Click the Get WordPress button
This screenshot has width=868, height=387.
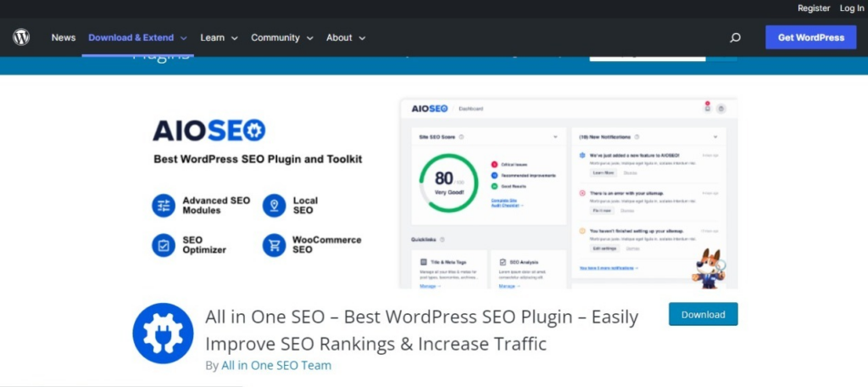(811, 37)
